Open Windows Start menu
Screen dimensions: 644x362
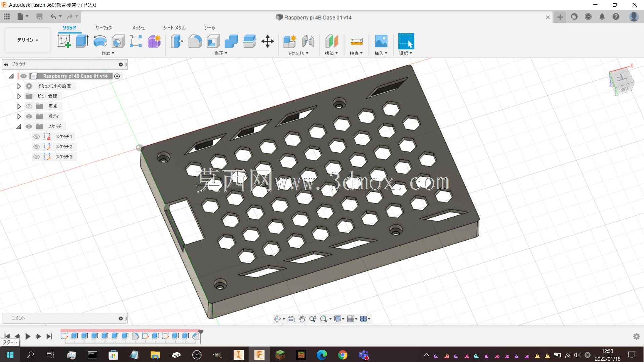[10, 355]
